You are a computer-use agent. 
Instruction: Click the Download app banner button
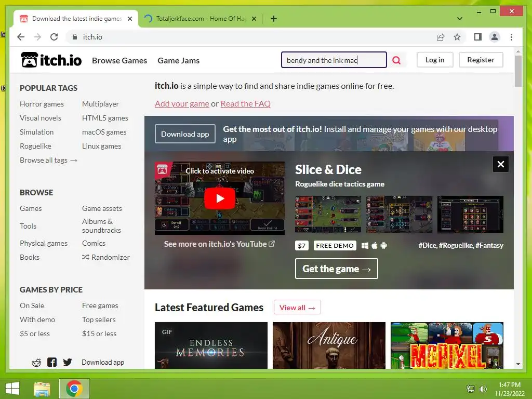click(185, 134)
